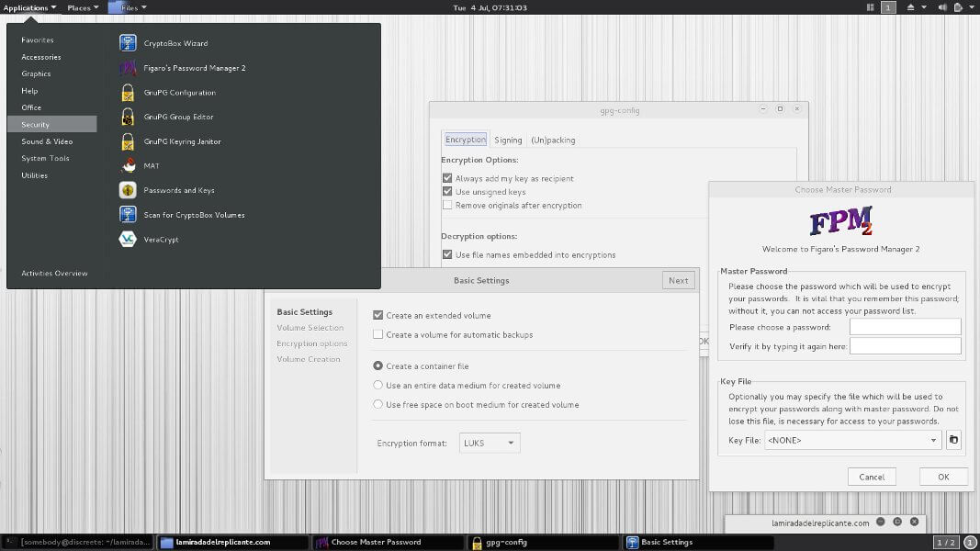
Task: Select the Sound & Video category
Action: coord(47,141)
